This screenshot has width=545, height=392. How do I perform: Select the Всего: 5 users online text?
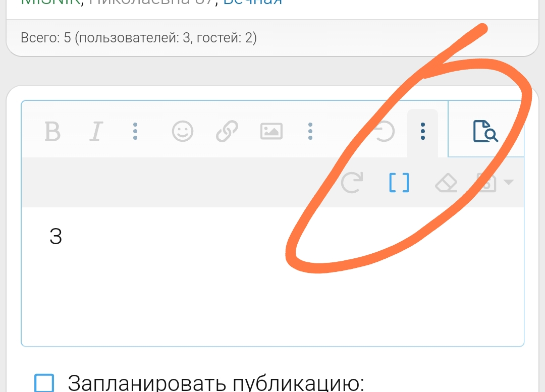point(139,37)
